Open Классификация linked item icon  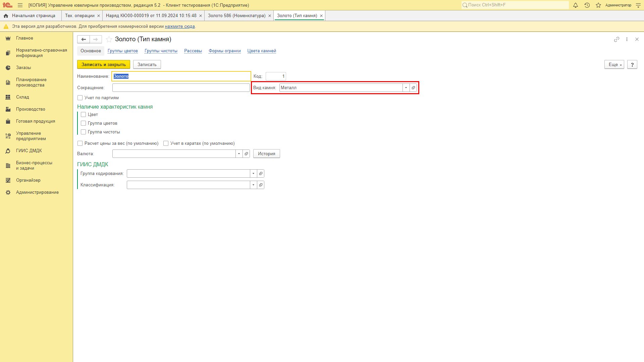pos(261,185)
